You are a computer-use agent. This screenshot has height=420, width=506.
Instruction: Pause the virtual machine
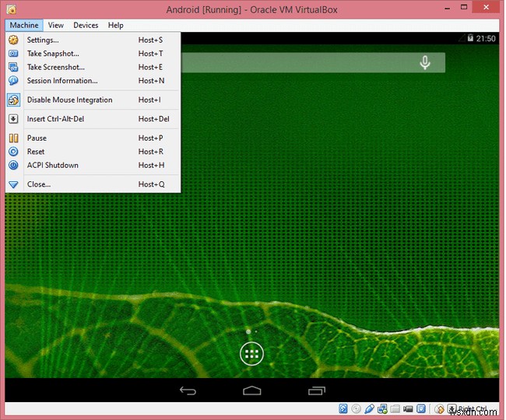93,138
